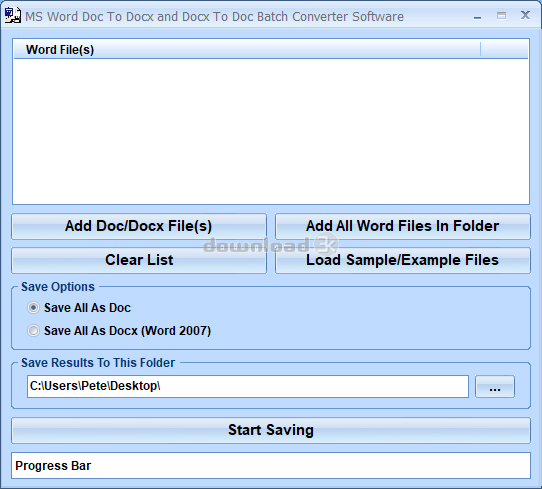Screen dimensions: 542x489
Task: Click Save Results To This Folder label
Action: (x=98, y=363)
